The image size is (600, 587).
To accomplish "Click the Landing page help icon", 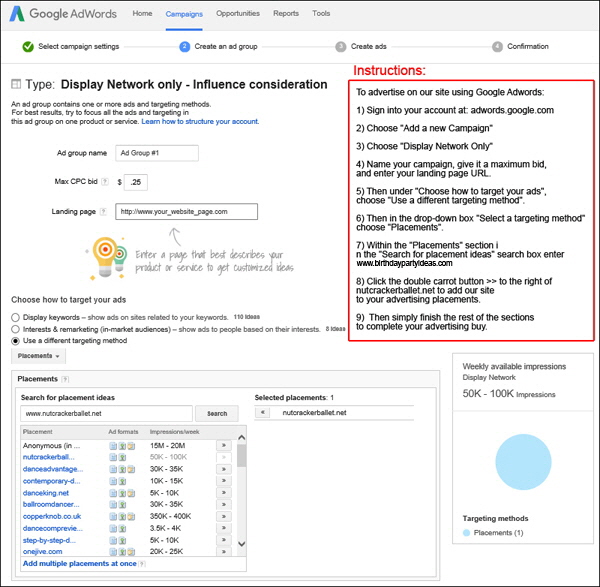I will 103,212.
